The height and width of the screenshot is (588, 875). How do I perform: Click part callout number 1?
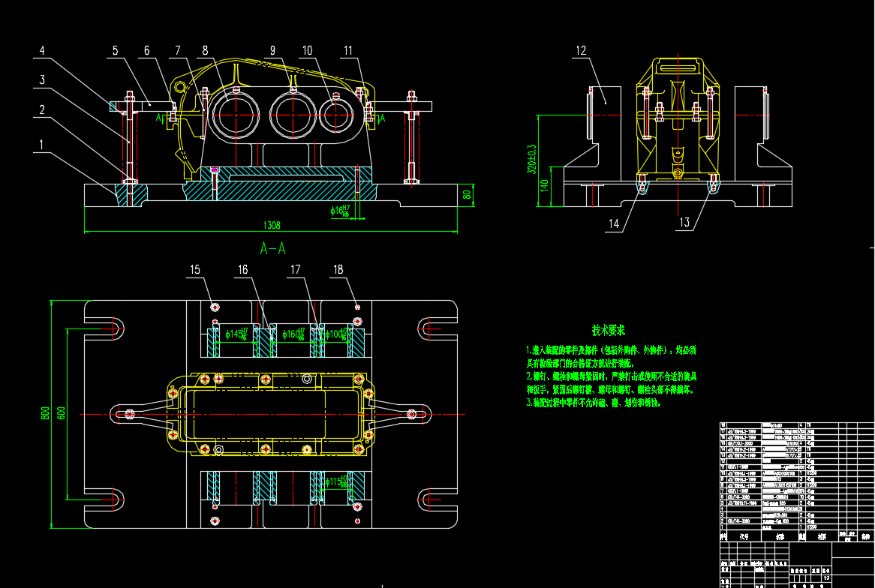click(x=41, y=145)
